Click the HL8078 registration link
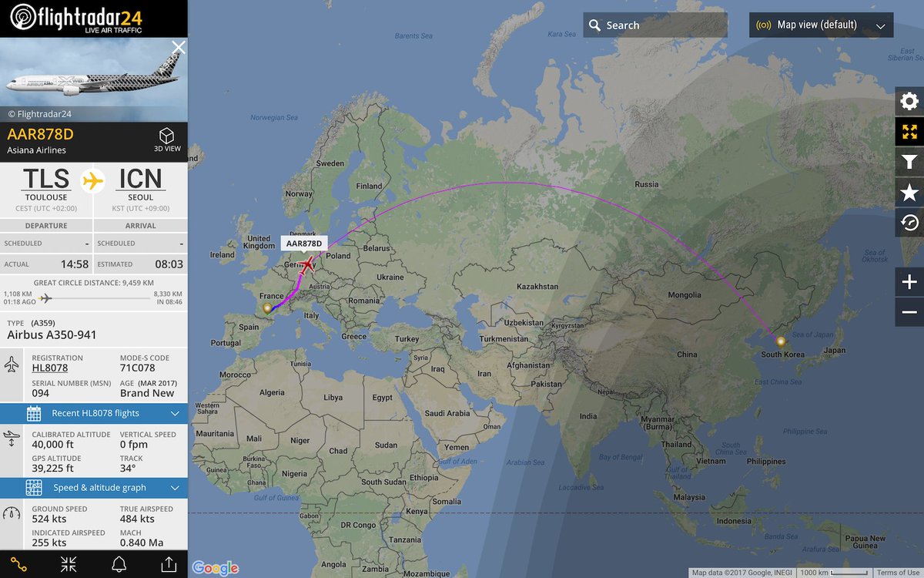 click(x=49, y=368)
